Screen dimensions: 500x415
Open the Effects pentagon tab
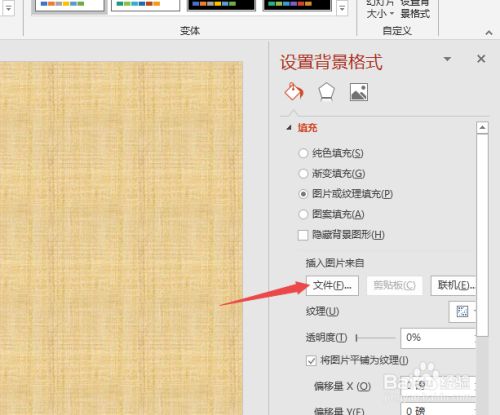326,92
